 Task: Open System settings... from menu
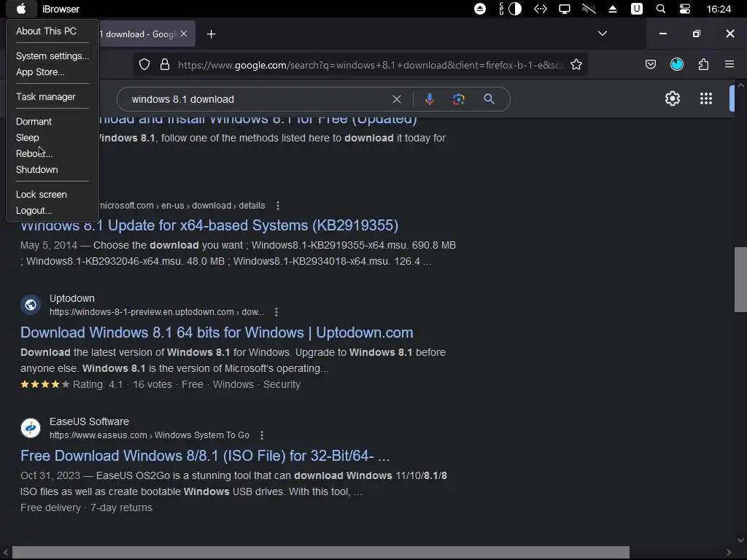53,55
